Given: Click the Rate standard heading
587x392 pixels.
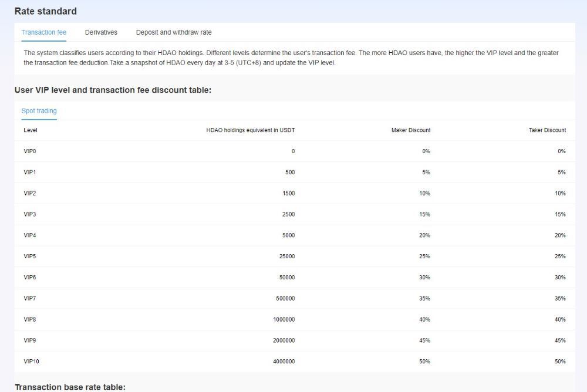Looking at the screenshot, I should pos(46,11).
